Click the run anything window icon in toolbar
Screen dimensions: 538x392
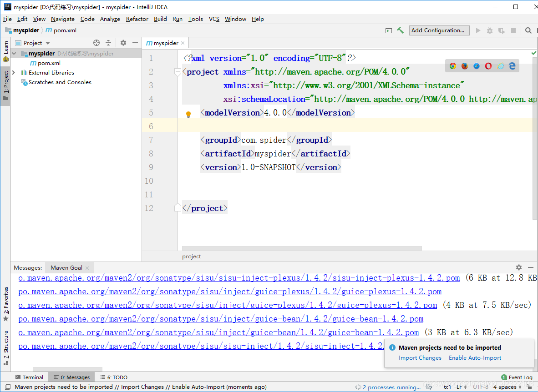click(x=388, y=30)
